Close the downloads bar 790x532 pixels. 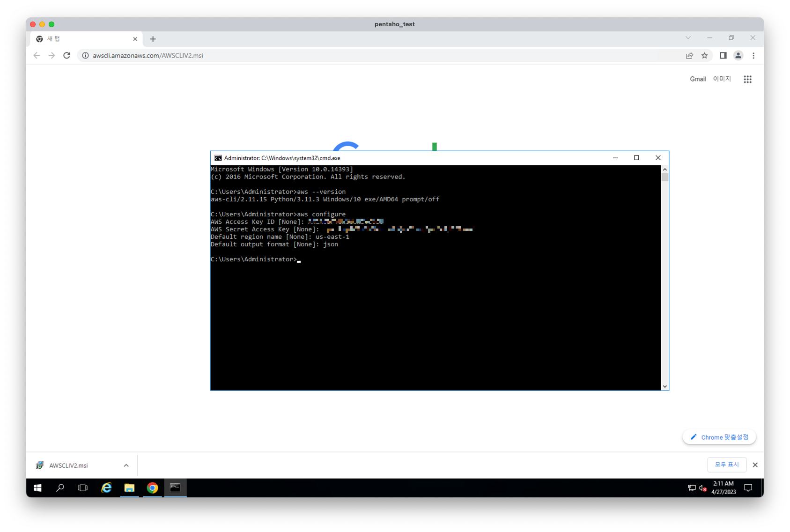(x=755, y=465)
